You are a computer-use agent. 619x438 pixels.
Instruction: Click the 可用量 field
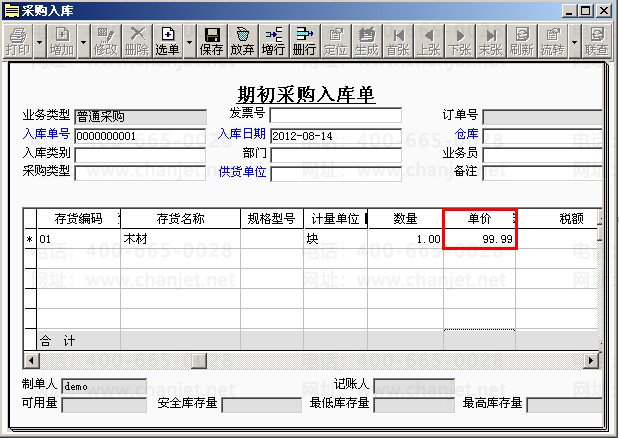click(104, 405)
